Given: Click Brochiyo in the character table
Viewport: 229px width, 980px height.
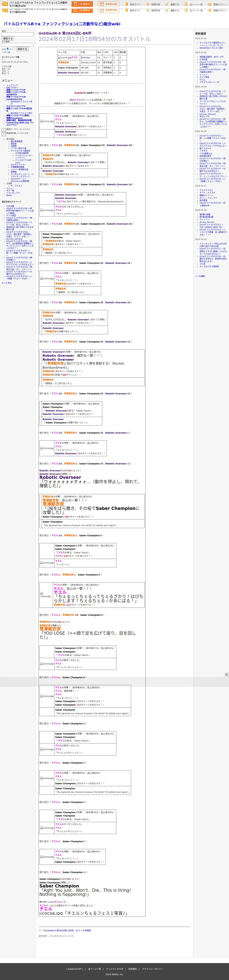Looking at the screenshot, I should (85, 57).
